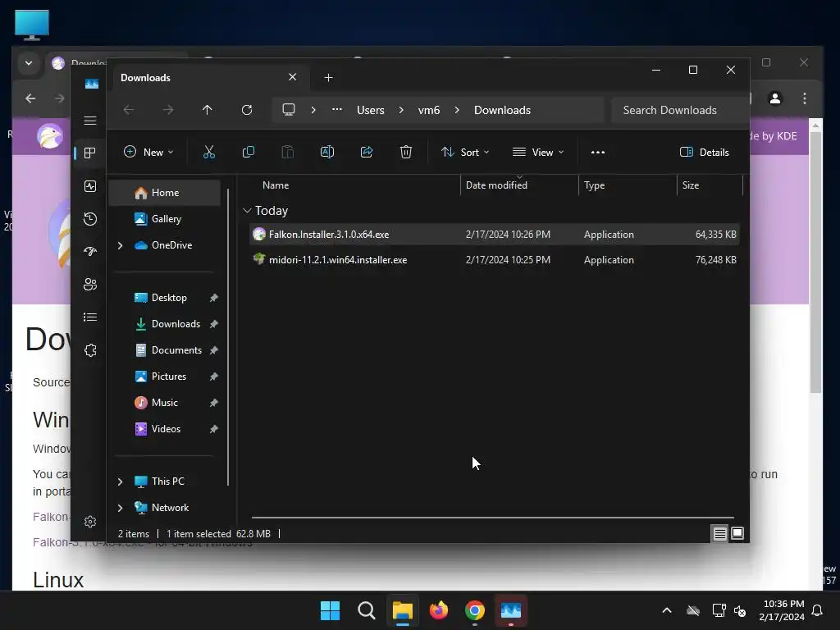Open the See more ellipsis menu

click(598, 152)
